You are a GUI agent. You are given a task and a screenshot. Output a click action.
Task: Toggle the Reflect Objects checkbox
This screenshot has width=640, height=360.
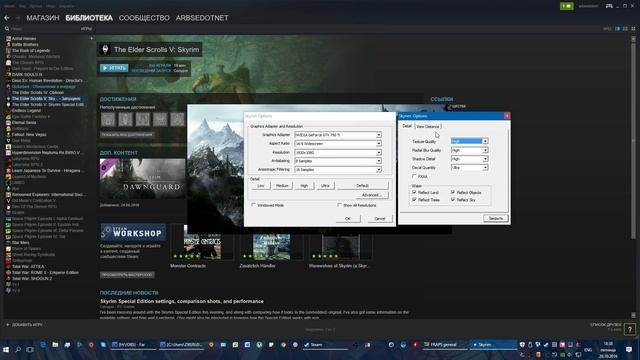(453, 192)
